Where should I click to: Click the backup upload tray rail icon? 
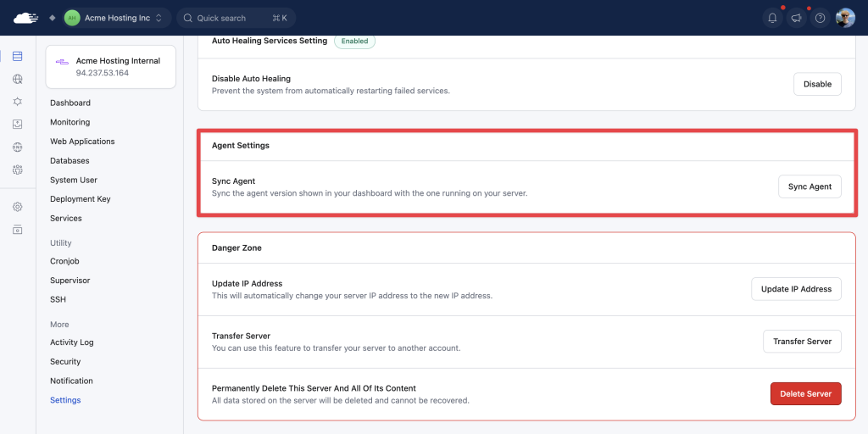point(17,124)
